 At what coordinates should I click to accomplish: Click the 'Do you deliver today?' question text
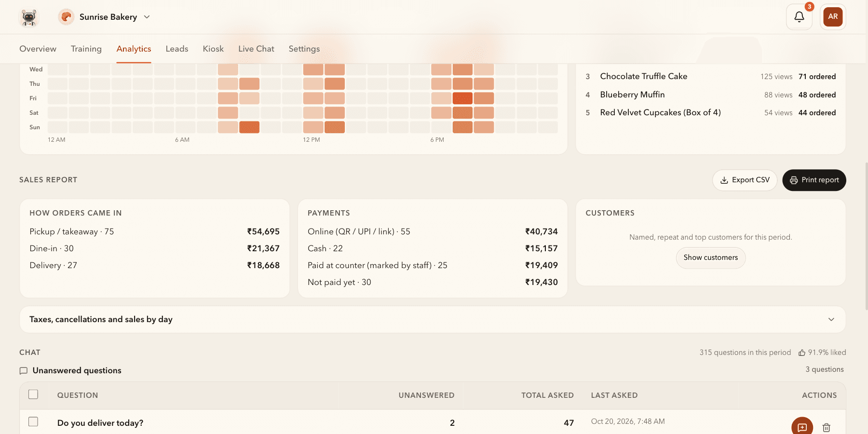tap(100, 423)
